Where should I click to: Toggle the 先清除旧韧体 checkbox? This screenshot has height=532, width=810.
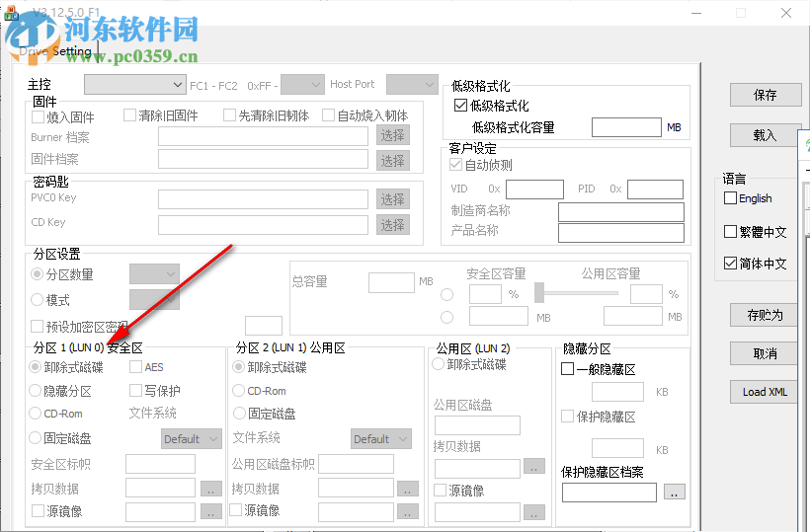pyautogui.click(x=229, y=115)
